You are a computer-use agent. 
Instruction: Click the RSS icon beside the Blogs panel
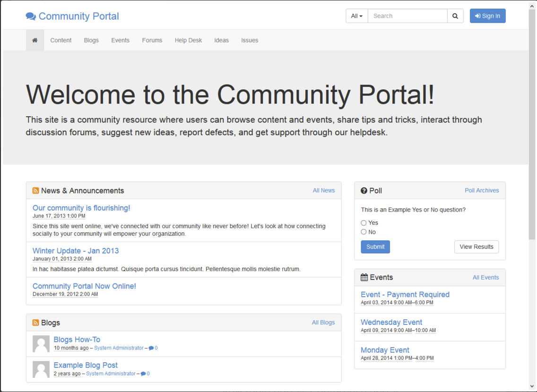35,322
